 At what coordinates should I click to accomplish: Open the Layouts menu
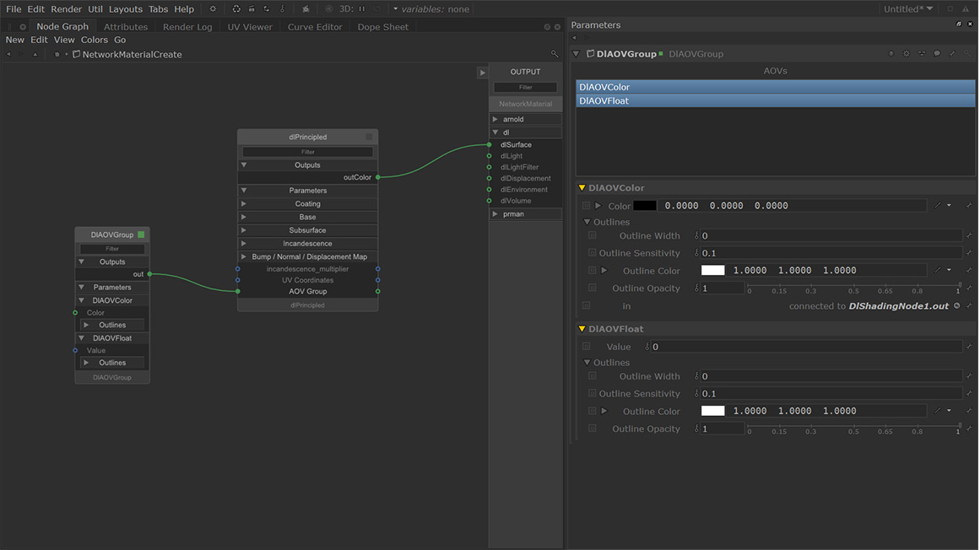pos(125,9)
